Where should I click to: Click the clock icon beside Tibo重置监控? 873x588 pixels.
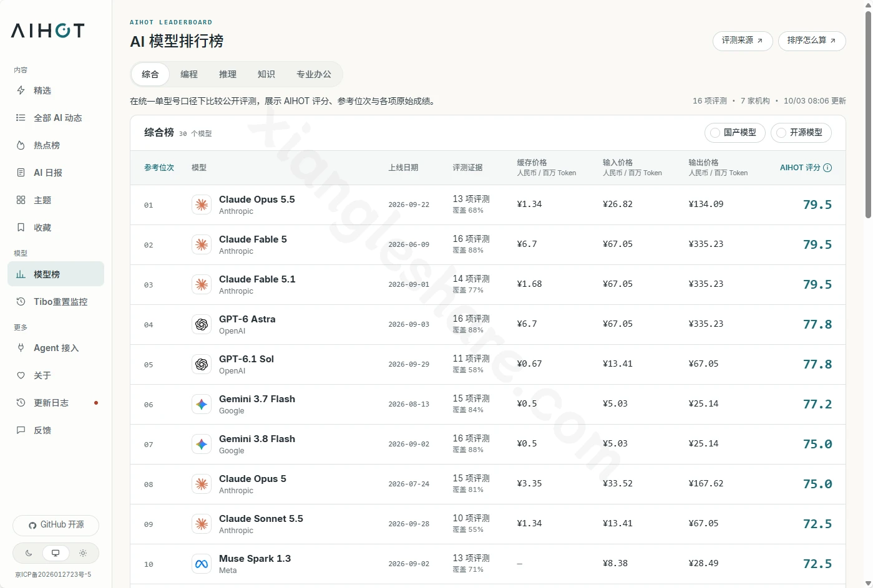(x=21, y=302)
